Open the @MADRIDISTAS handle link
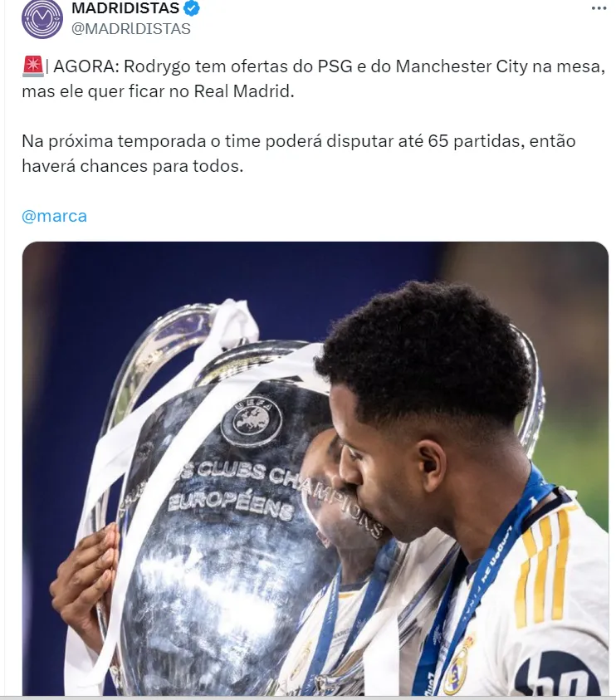 tap(131, 28)
